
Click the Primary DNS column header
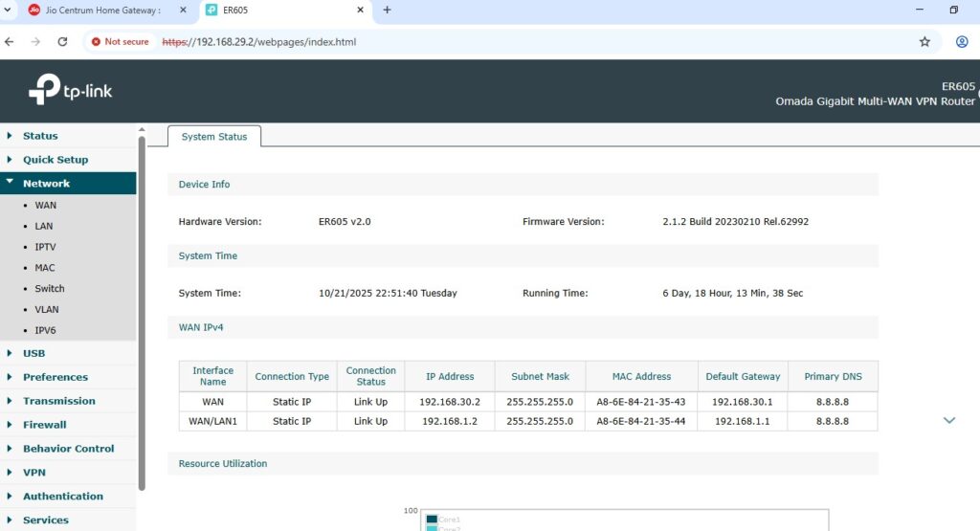833,376
